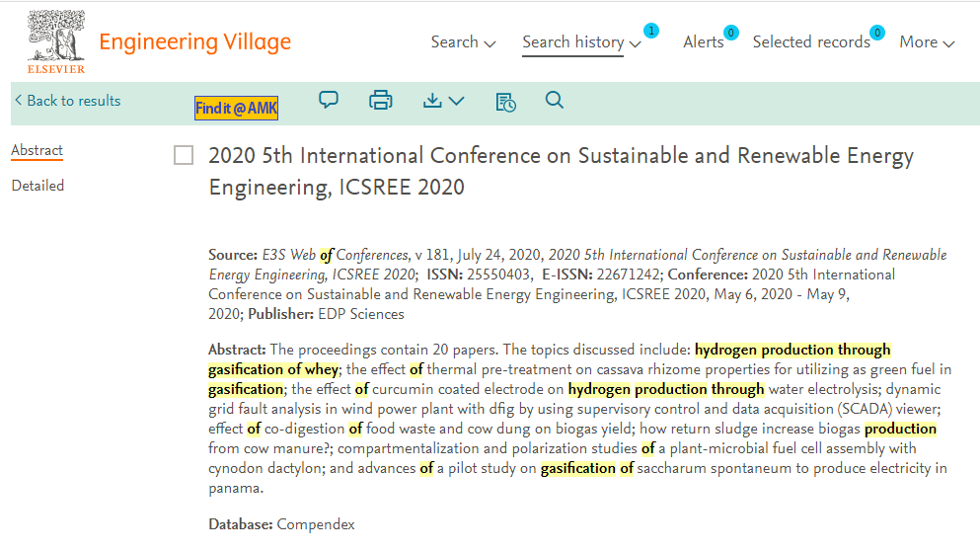
Task: Open the Search dropdown menu
Action: (463, 41)
